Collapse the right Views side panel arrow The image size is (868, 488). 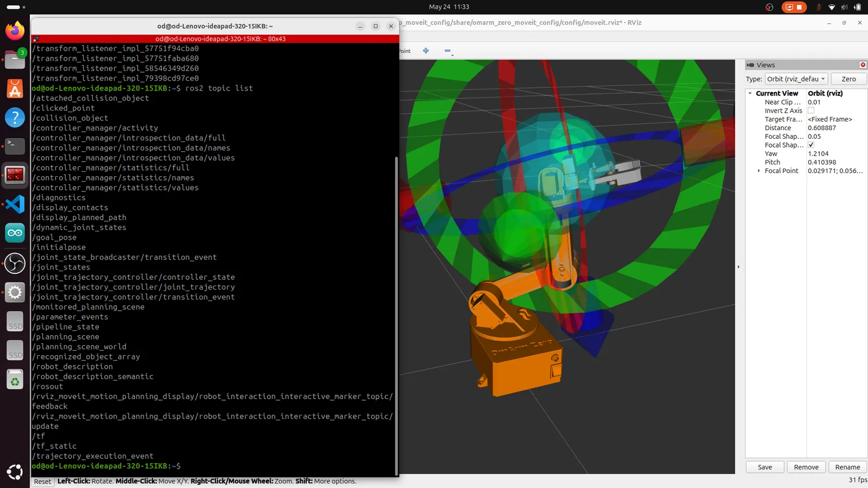click(738, 267)
